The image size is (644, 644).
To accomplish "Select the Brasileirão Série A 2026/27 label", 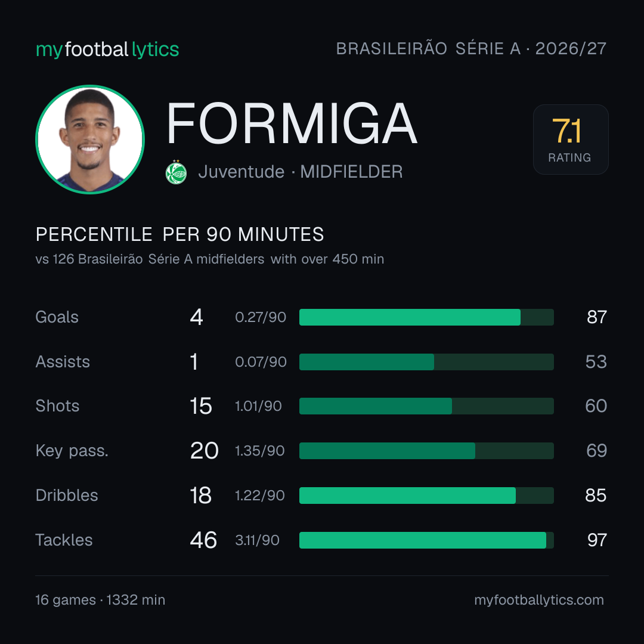I will (471, 49).
